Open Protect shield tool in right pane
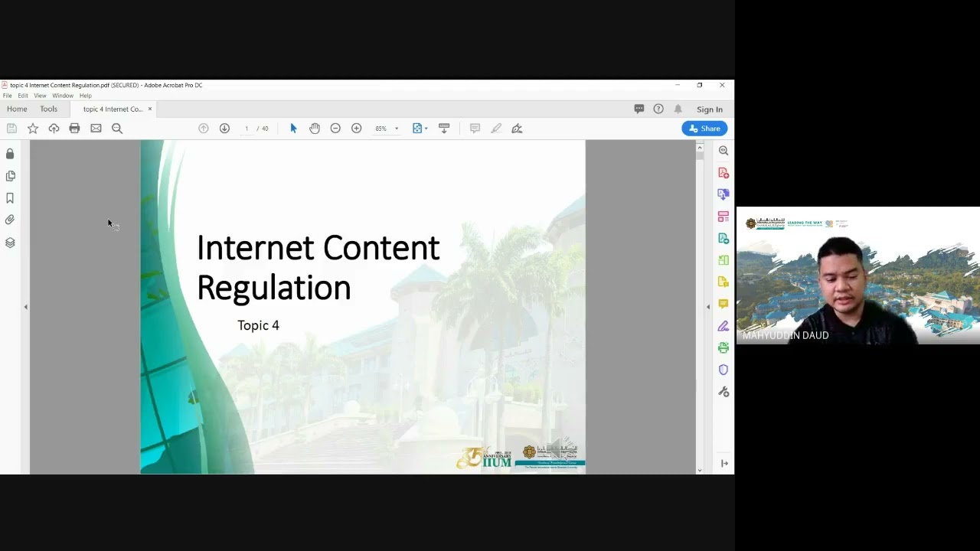980x551 pixels. tap(724, 370)
